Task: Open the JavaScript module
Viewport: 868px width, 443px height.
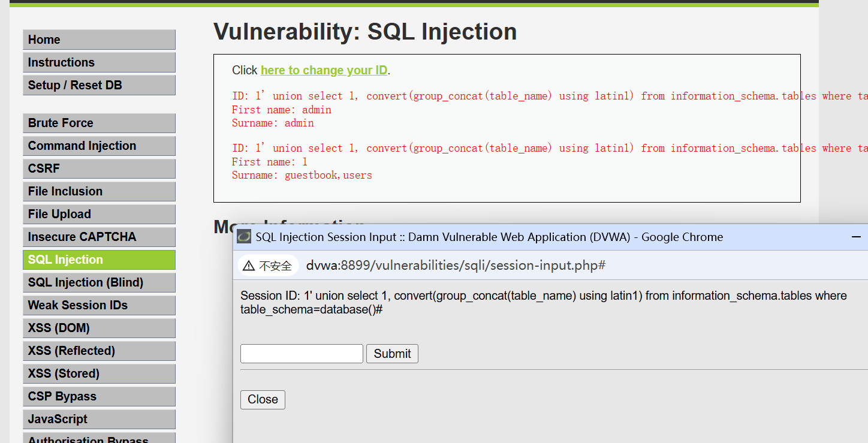Action: tap(99, 419)
